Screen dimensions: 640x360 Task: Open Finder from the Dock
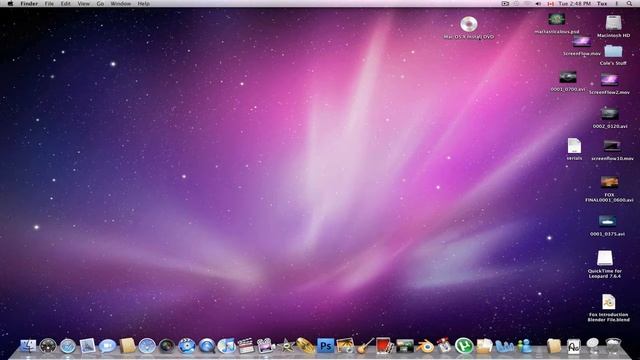28,346
